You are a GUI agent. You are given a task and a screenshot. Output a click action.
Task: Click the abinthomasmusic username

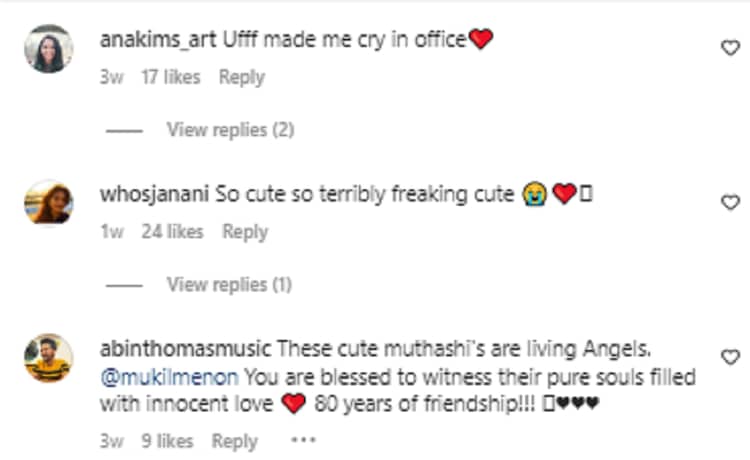coord(185,351)
